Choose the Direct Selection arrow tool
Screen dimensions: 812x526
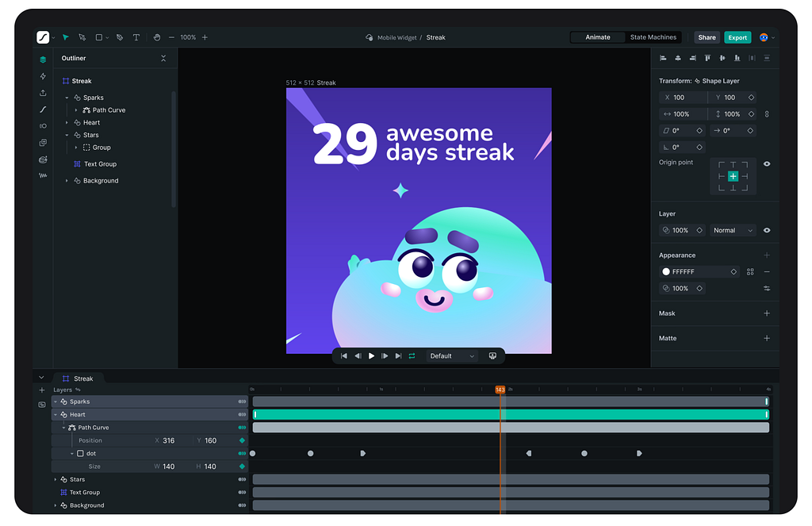coord(82,37)
